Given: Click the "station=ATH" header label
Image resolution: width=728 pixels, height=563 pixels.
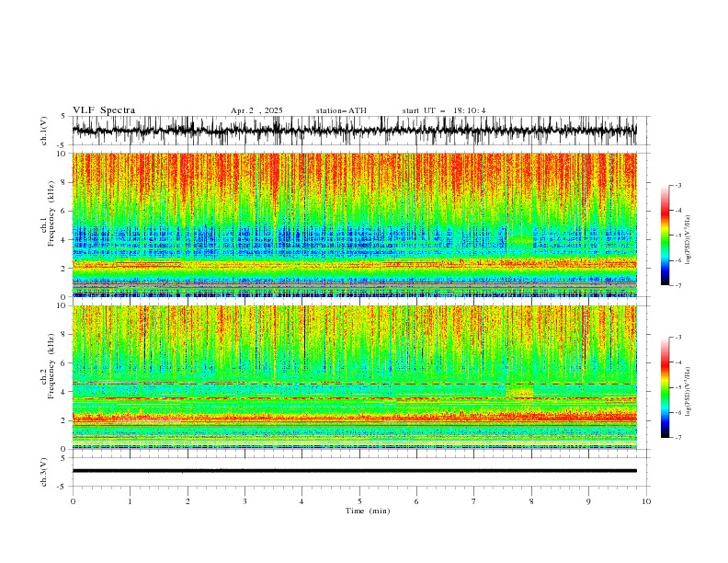Looking at the screenshot, I should [x=341, y=110].
